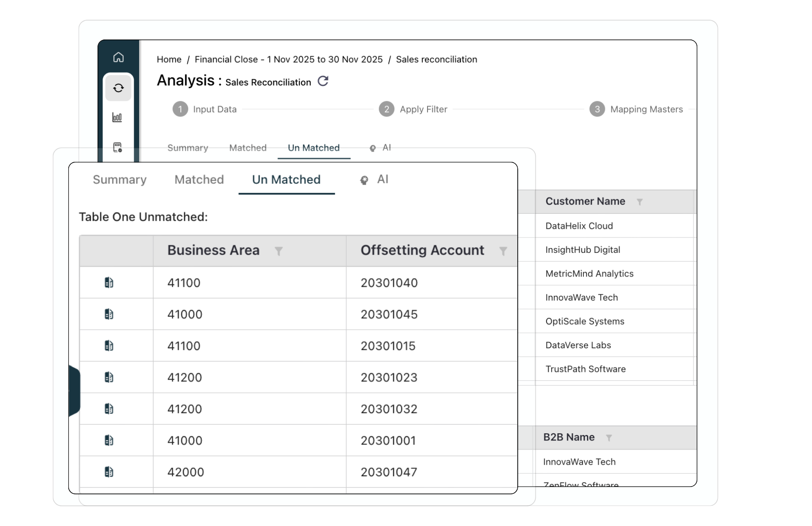
Task: Select step 3 Mapping Masters
Action: [x=636, y=109]
